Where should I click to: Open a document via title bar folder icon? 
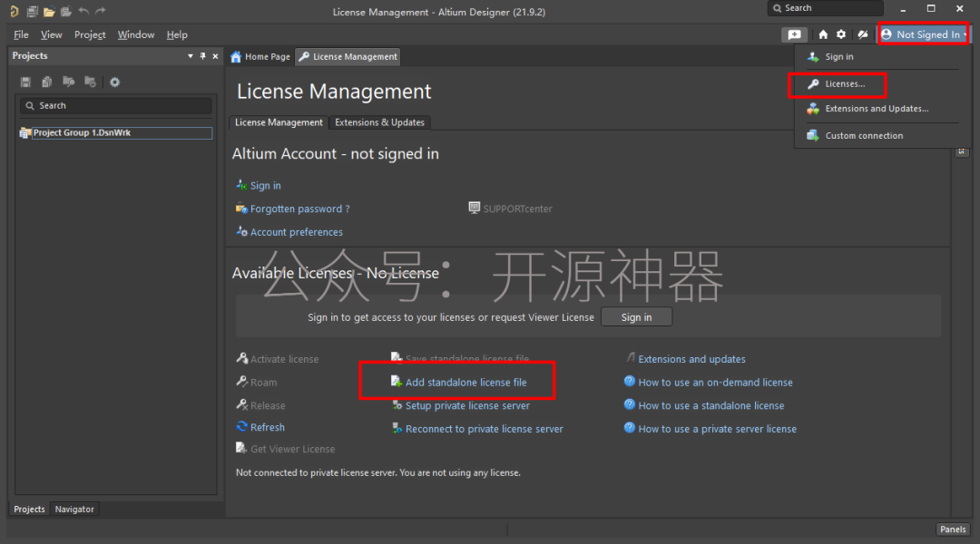(49, 11)
